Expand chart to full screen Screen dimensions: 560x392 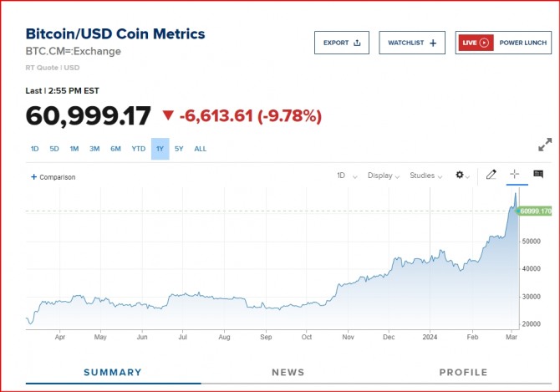[545, 145]
